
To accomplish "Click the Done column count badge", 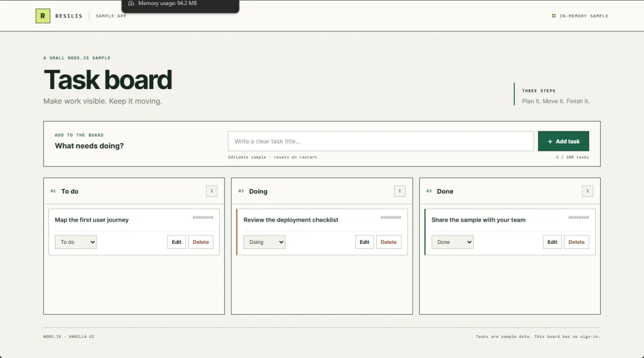I will (587, 191).
